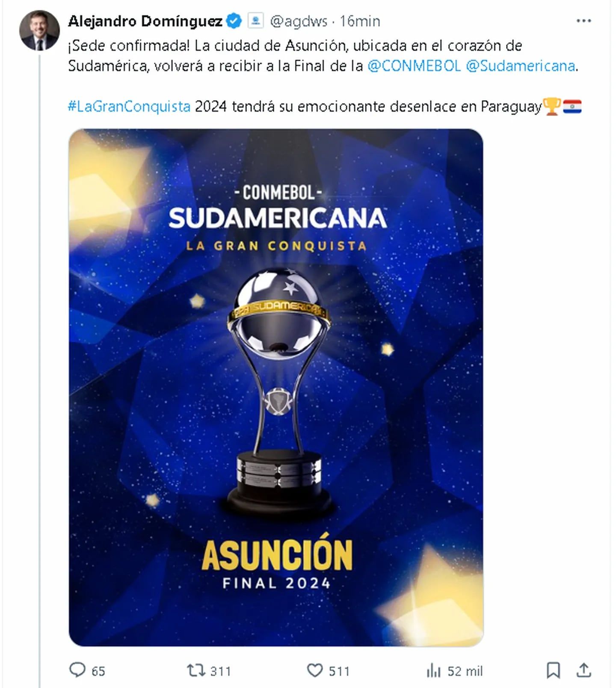Click Alejandro Domínguez's profile avatar
The width and height of the screenshot is (616, 688).
pos(39,31)
